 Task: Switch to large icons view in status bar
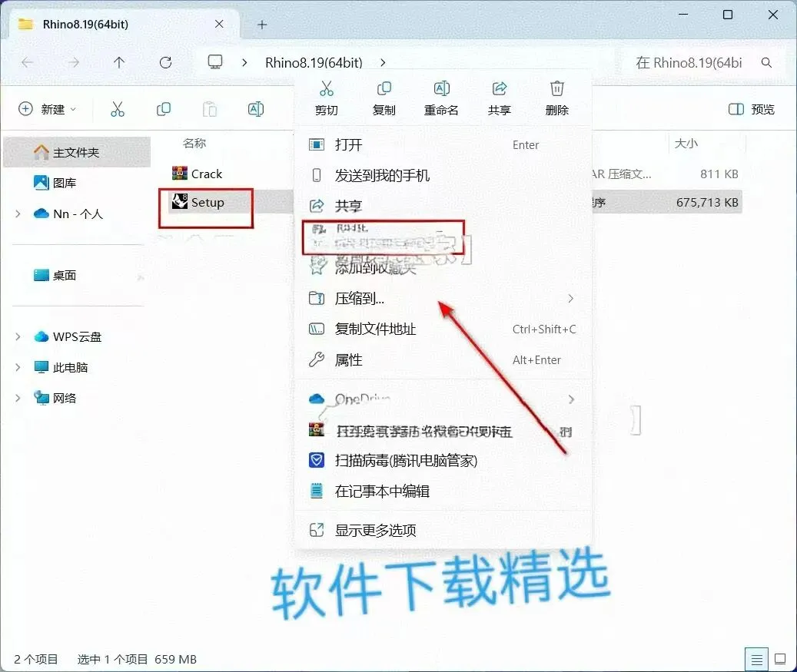780,659
